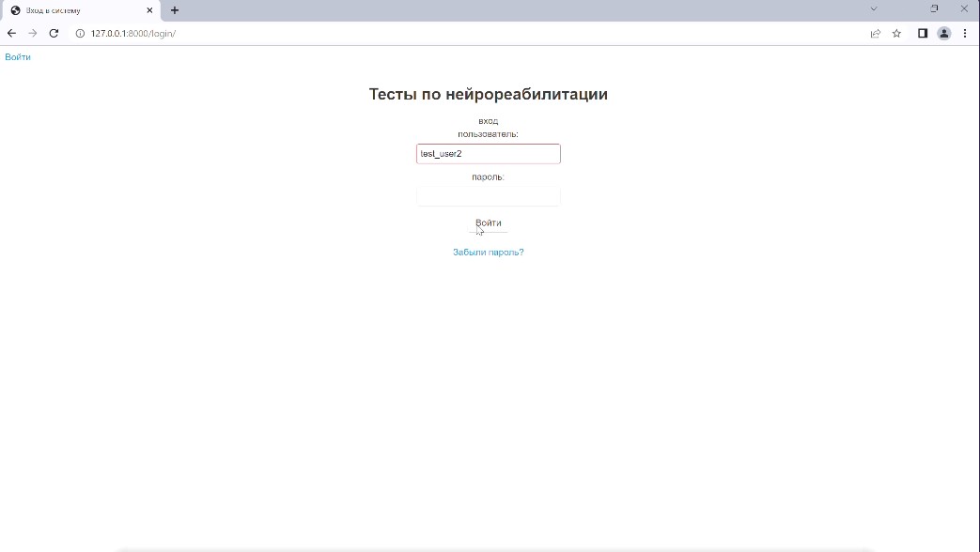The height and width of the screenshot is (552, 980).
Task: Close the browser window
Action: (x=964, y=8)
